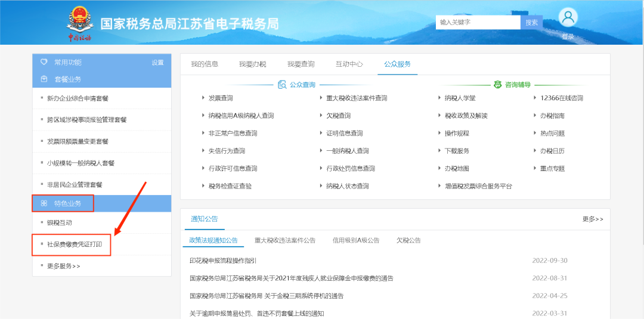644x319 pixels.
Task: Open 发票查询
Action: pyautogui.click(x=221, y=98)
